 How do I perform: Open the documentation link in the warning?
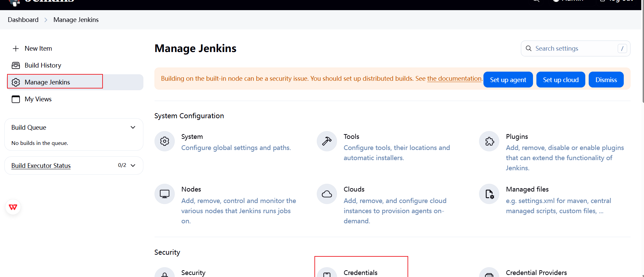pos(454,78)
